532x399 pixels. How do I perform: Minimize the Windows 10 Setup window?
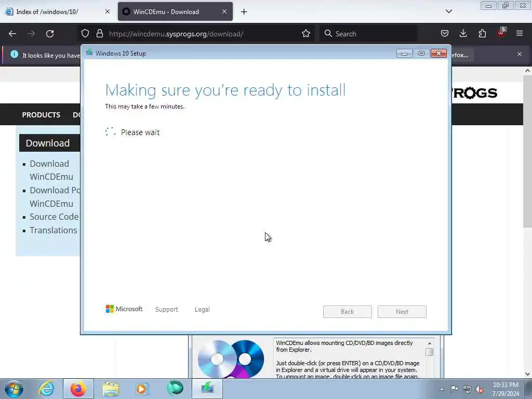click(x=404, y=54)
